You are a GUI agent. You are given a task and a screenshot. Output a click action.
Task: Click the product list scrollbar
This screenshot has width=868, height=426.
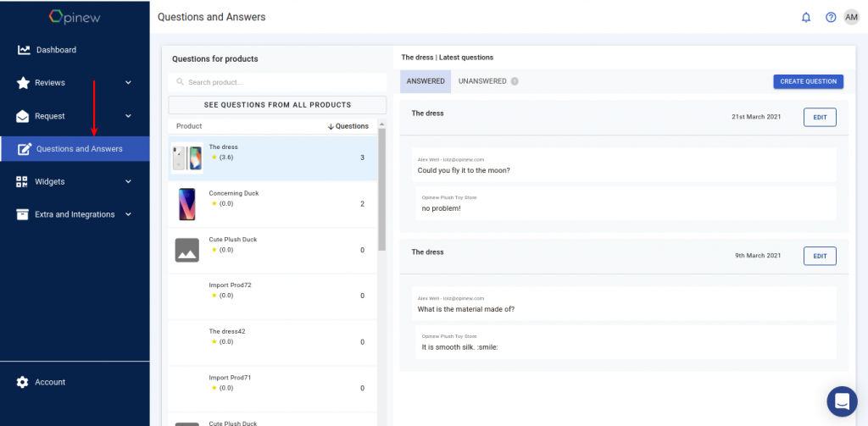click(382, 191)
